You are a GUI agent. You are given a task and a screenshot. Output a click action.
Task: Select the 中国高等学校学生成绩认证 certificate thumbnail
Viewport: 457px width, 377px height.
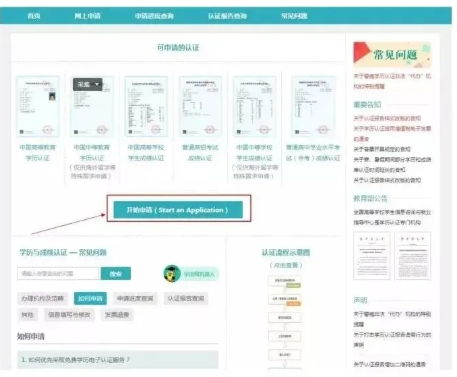point(146,106)
